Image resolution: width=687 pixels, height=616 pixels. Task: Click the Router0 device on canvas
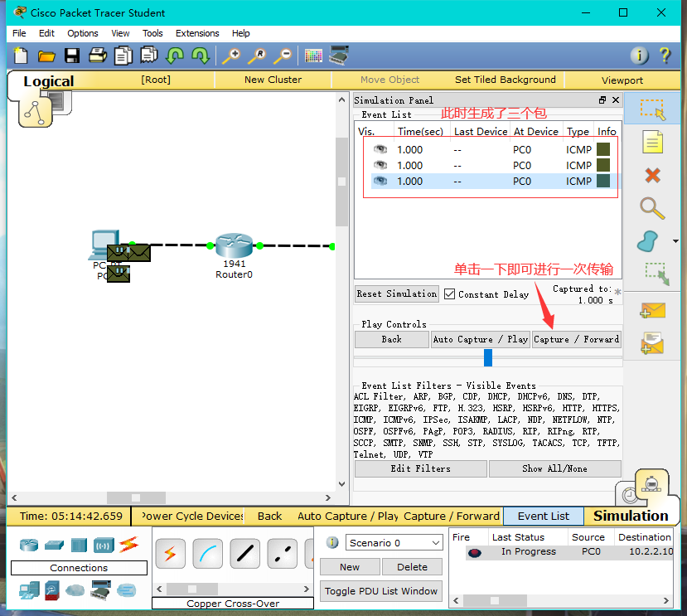(235, 245)
